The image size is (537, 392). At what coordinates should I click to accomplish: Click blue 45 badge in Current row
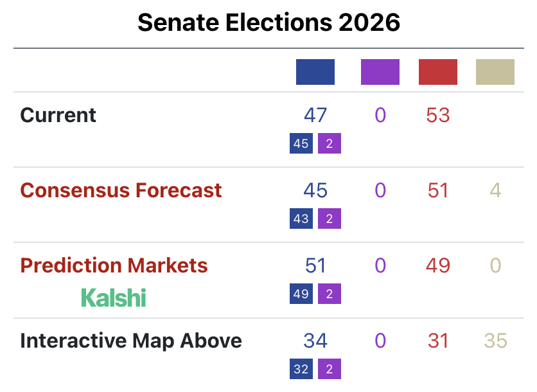(301, 143)
